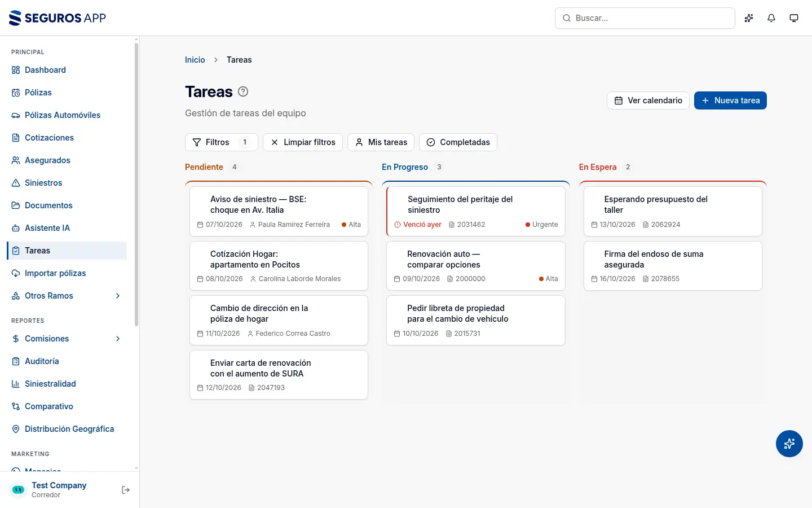Open Renovación auto comparar opciones card
The image size is (812, 508).
pos(476,266)
